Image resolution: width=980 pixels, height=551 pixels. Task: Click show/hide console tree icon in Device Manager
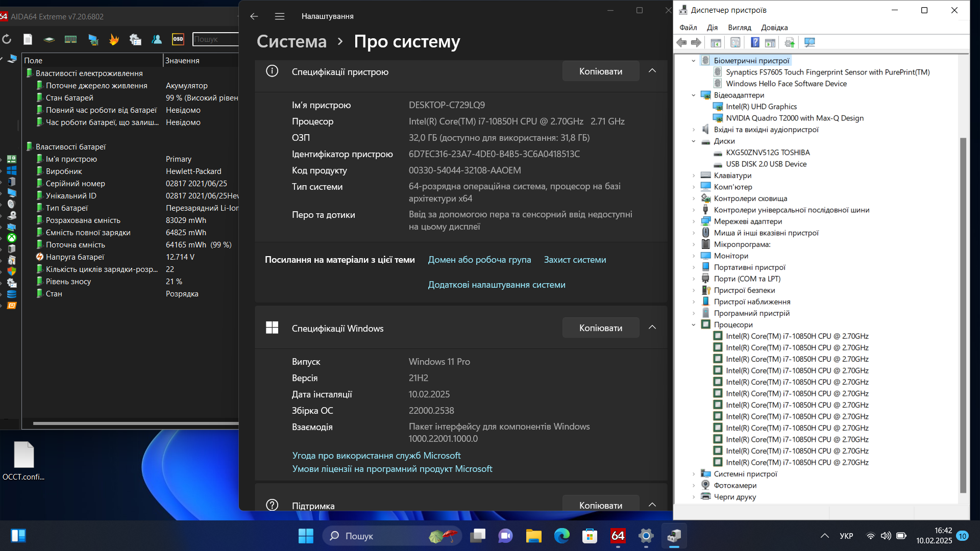coord(716,43)
